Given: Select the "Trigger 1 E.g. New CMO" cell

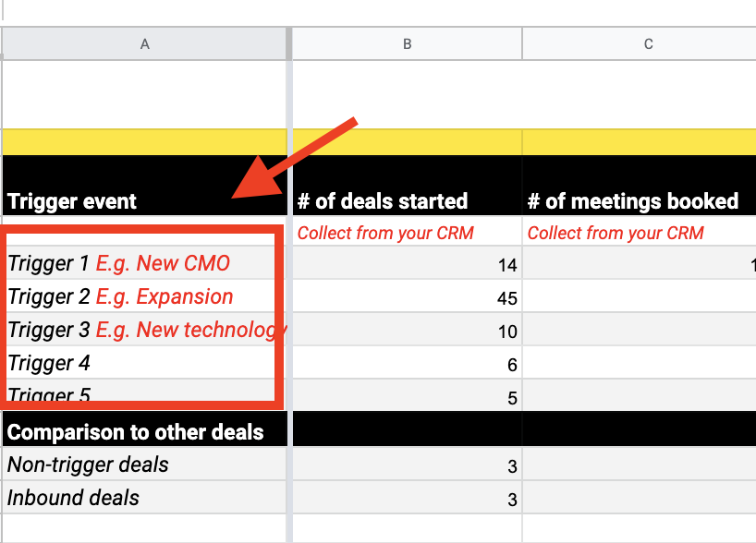Looking at the screenshot, I should coord(119,264).
